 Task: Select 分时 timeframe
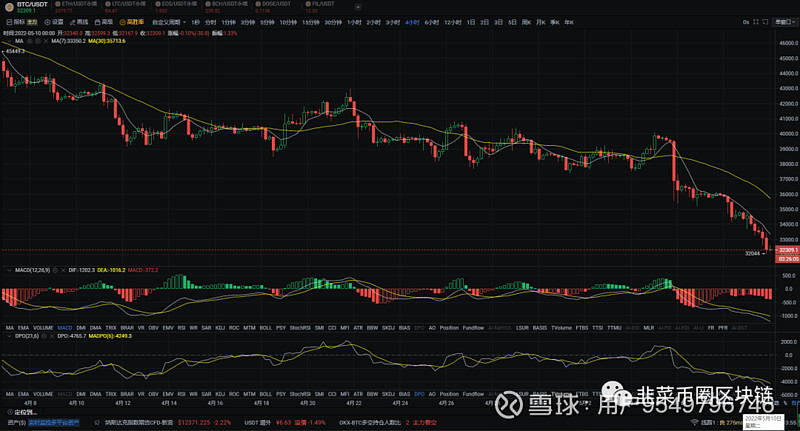[210, 22]
